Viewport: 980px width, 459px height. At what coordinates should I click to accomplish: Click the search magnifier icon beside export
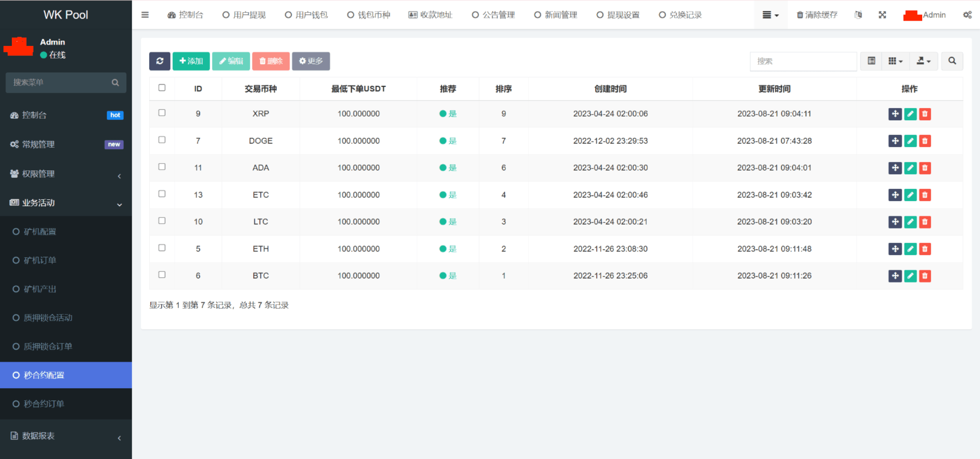click(952, 61)
